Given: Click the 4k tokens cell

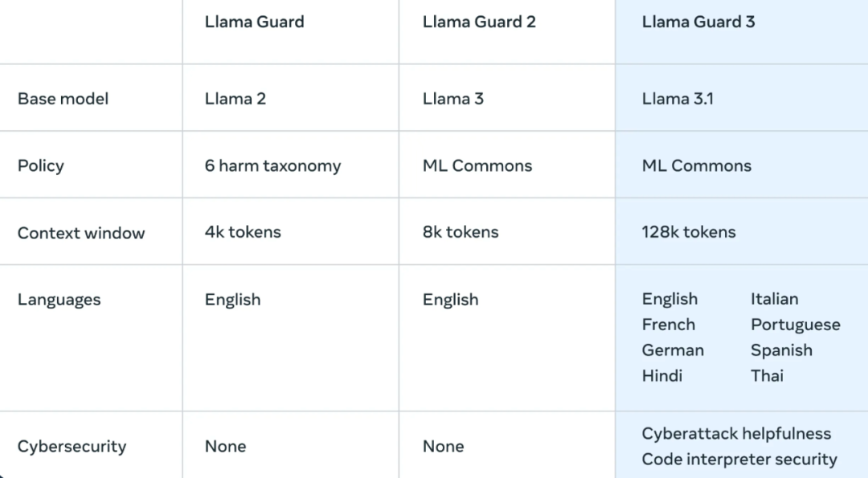Looking at the screenshot, I should click(243, 232).
